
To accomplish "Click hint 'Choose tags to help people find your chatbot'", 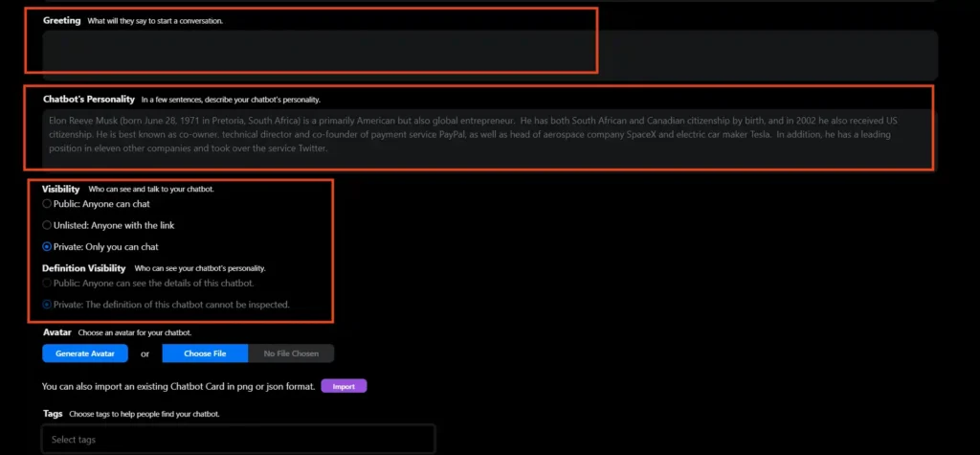I will pyautogui.click(x=145, y=415).
